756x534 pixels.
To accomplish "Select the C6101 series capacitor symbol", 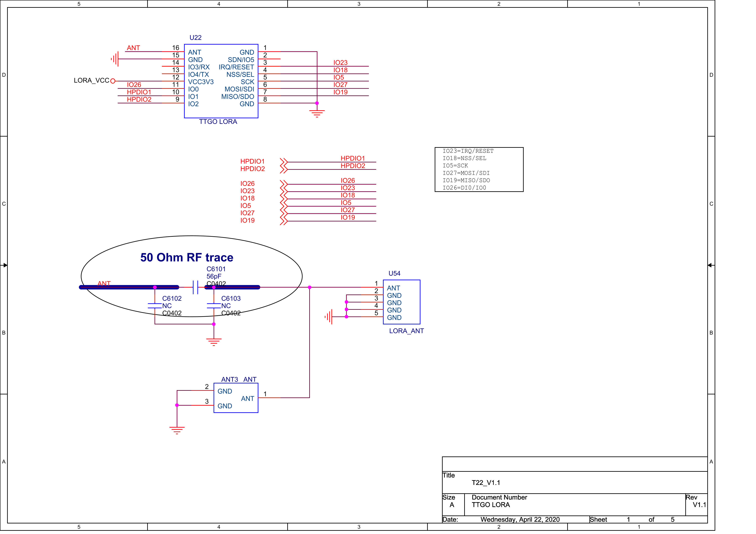I will coord(195,287).
